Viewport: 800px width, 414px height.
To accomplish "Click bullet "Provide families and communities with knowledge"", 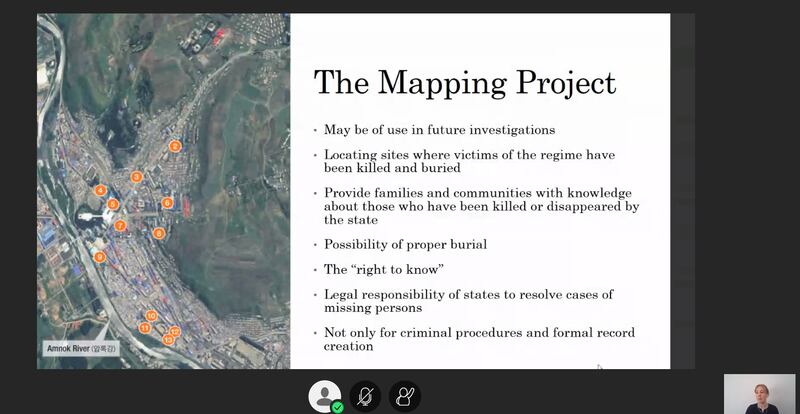I will click(x=481, y=206).
